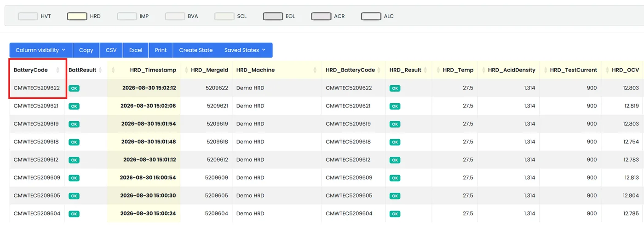
Task: Click BattResult OK badge for CMWTEC5209621
Action: tap(74, 106)
